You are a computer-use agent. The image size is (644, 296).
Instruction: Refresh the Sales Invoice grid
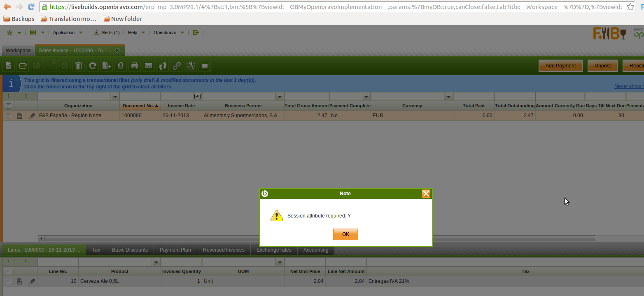(93, 66)
